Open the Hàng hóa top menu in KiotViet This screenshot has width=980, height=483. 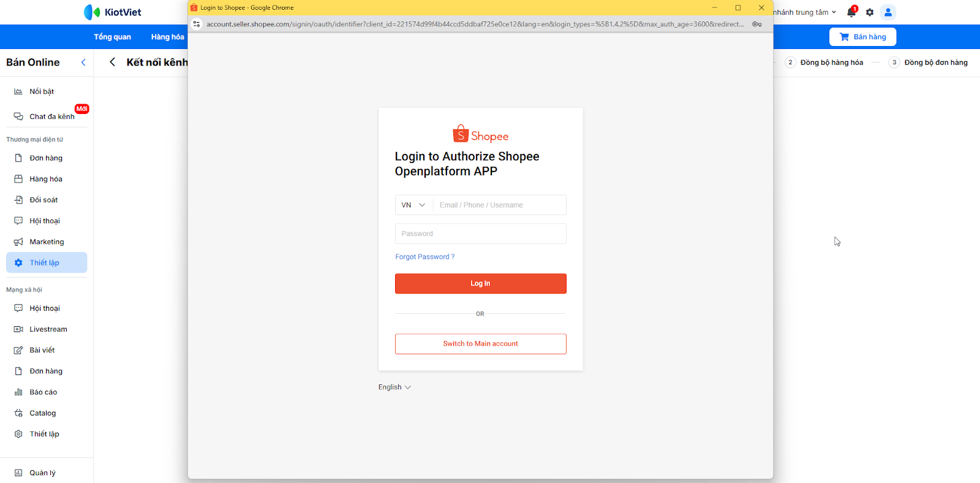click(x=168, y=37)
